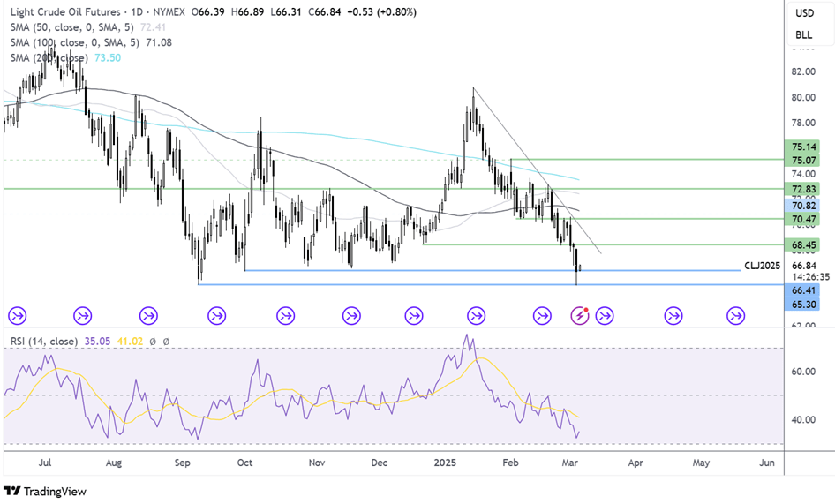Click the 72.83 green price label
This screenshot has height=504, width=835.
pos(803,189)
